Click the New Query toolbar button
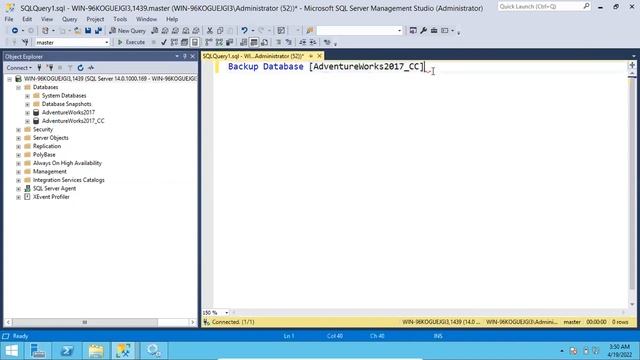Screen dimensions: 640x360 coord(127,31)
